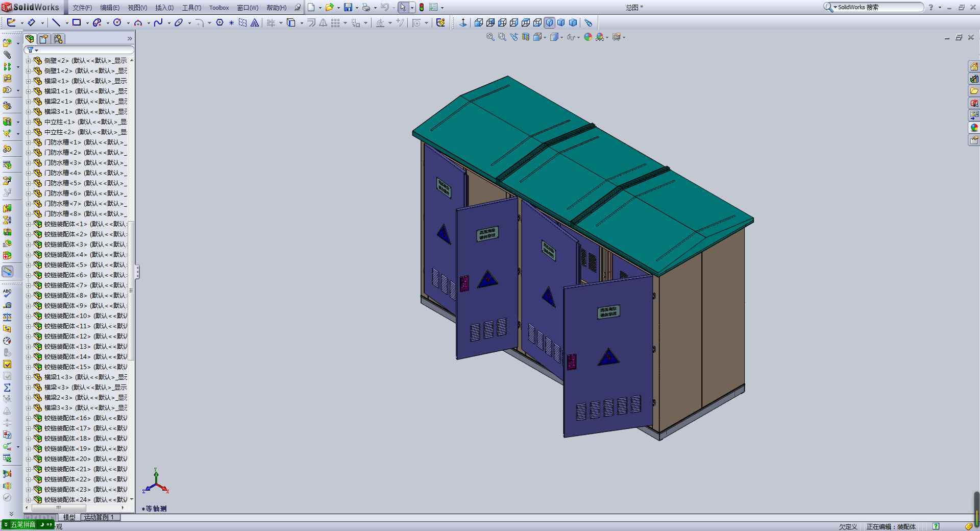Click the Linear Component Pattern icon
Image resolution: width=980 pixels, height=531 pixels.
tap(7, 67)
